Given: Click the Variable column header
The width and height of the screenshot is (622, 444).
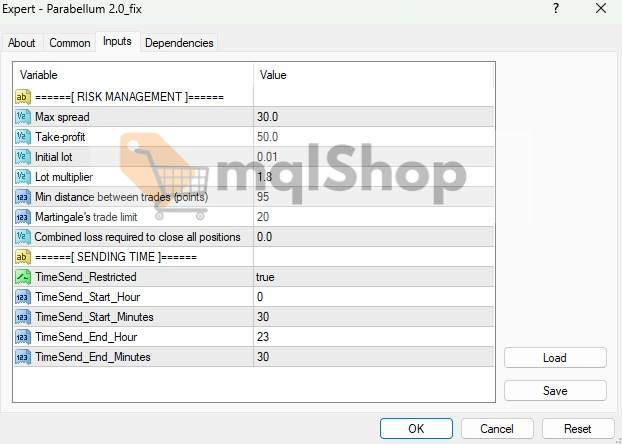Looking at the screenshot, I should (134, 75).
